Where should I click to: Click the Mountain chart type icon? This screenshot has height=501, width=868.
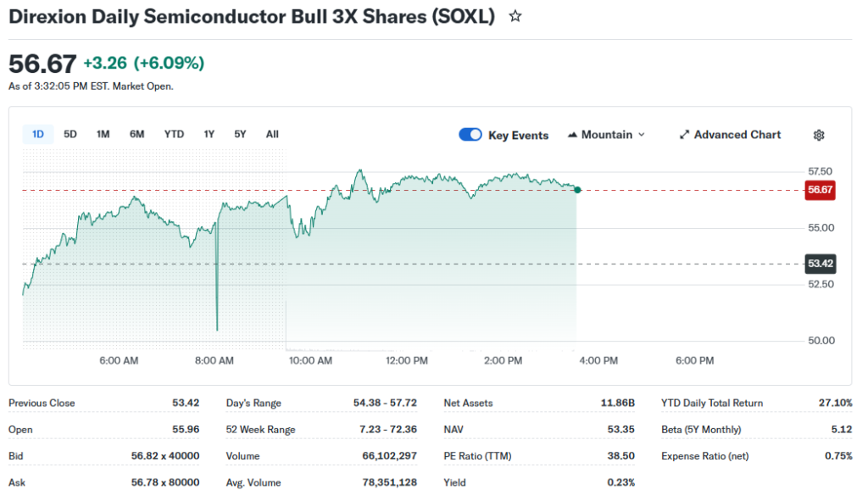tap(573, 135)
